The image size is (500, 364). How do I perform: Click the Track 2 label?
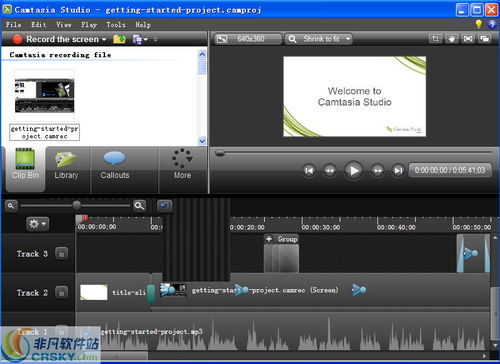(x=32, y=293)
